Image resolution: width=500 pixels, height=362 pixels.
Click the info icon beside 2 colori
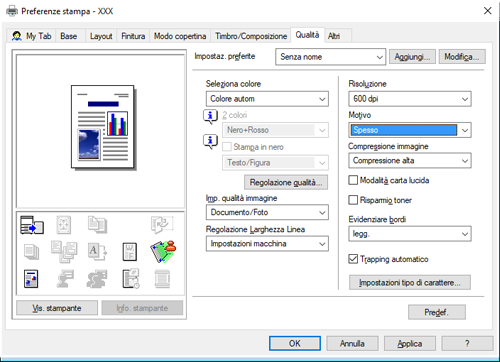[x=210, y=117]
